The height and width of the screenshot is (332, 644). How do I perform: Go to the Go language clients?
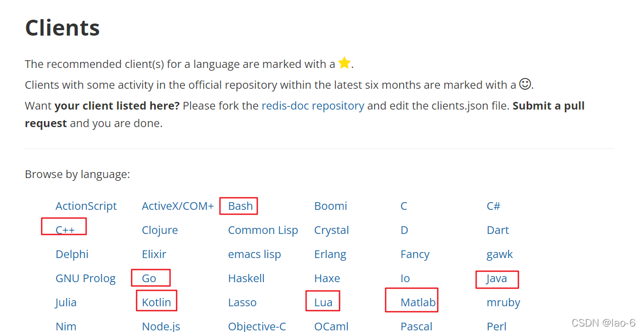coord(149,278)
